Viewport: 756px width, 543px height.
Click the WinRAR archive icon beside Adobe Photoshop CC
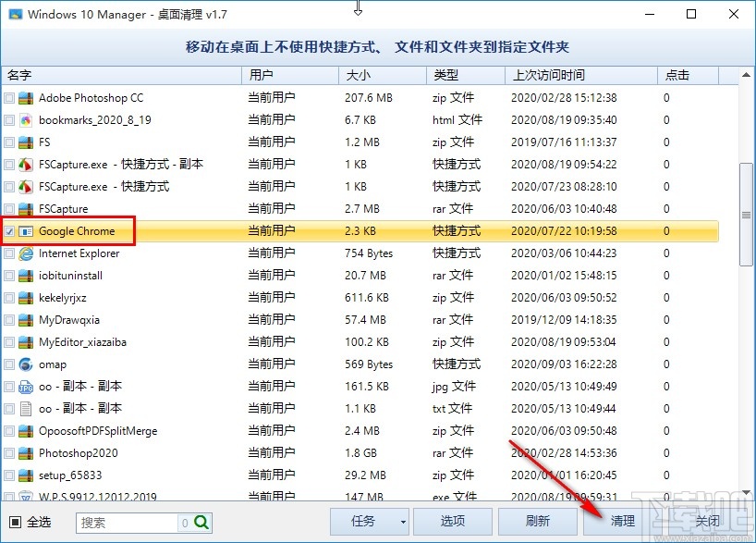click(x=28, y=97)
